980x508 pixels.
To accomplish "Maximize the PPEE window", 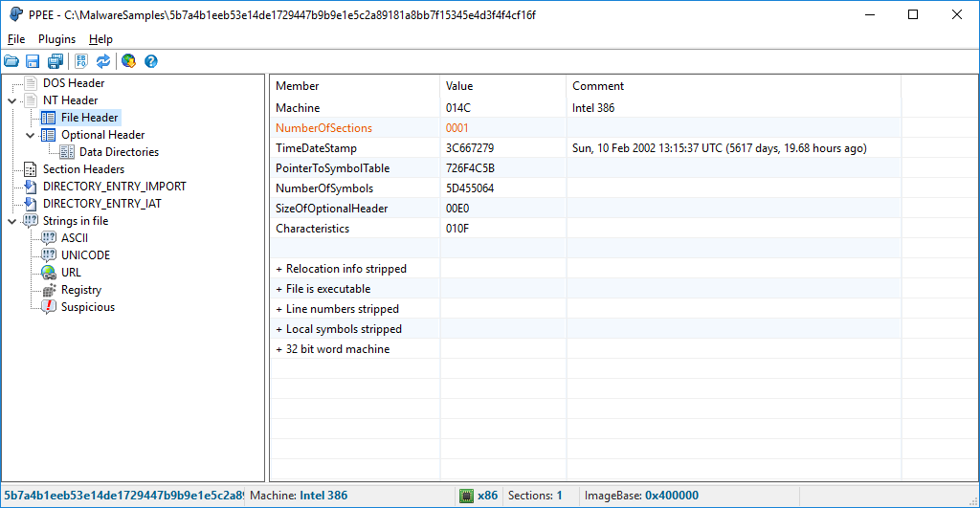I will point(913,14).
